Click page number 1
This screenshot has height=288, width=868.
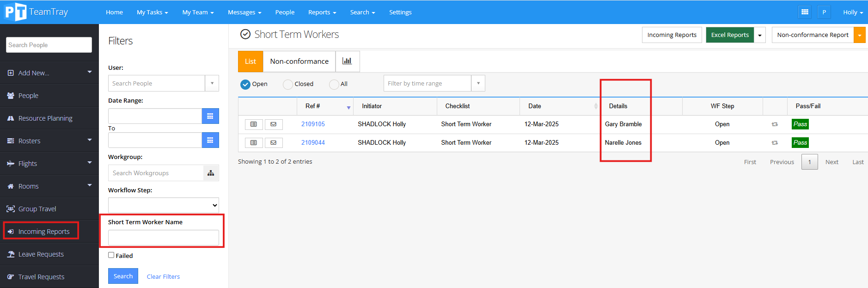(x=810, y=162)
